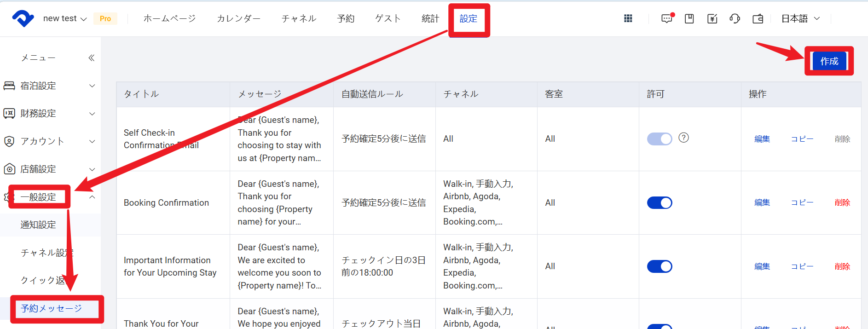This screenshot has width=868, height=329.
Task: Copy the Booking Confirmation message
Action: pyautogui.click(x=802, y=202)
